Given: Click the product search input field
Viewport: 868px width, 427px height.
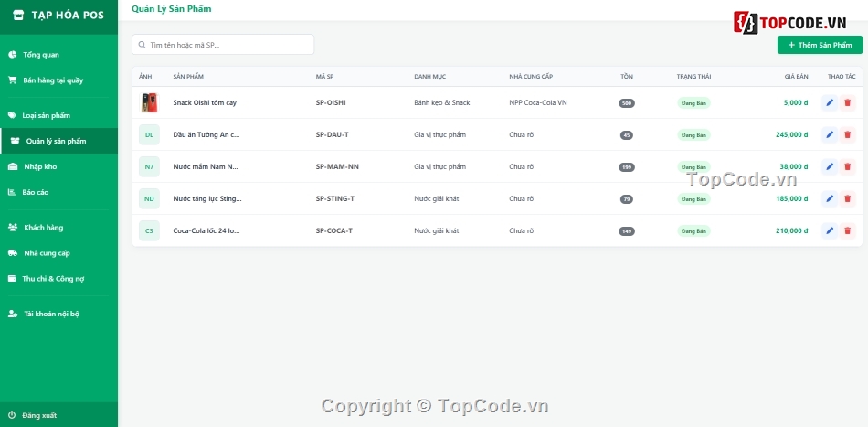Looking at the screenshot, I should click(x=228, y=45).
